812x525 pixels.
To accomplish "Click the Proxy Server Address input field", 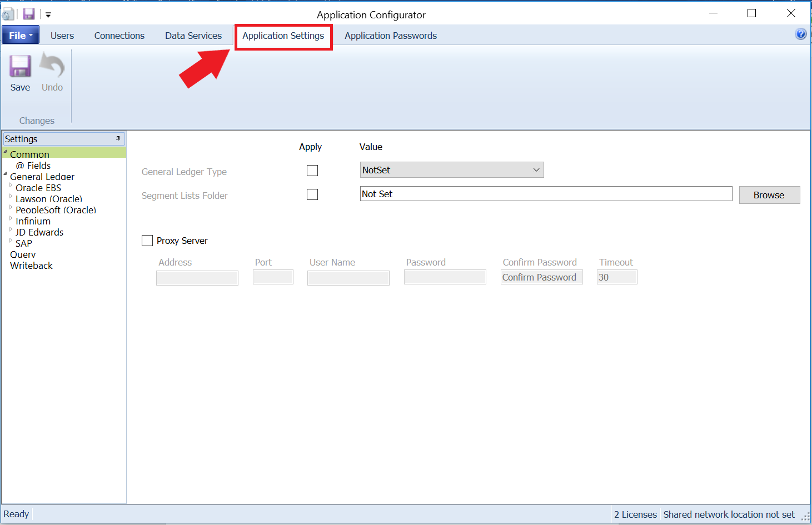I will (197, 277).
